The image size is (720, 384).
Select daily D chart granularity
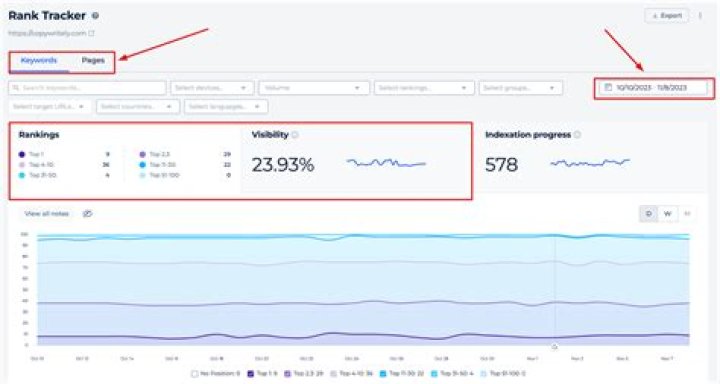[648, 214]
